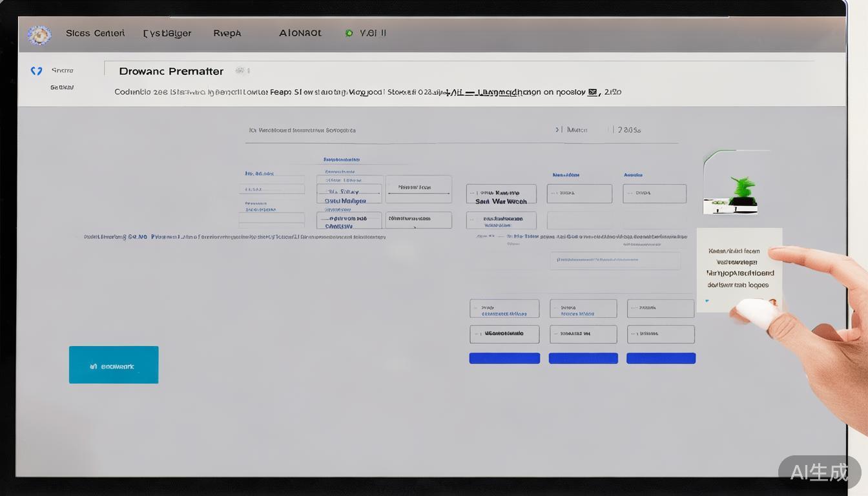Click the round app logo in top-left corner

coord(39,35)
